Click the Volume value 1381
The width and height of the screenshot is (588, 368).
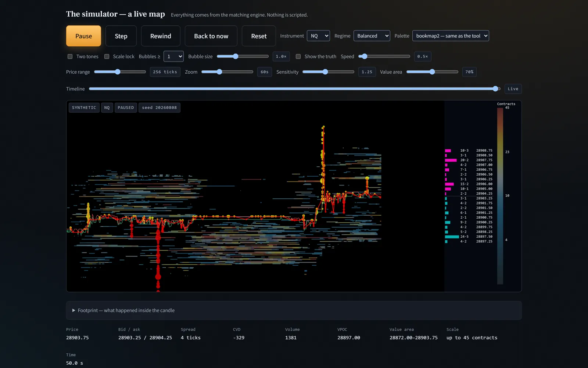pos(291,337)
